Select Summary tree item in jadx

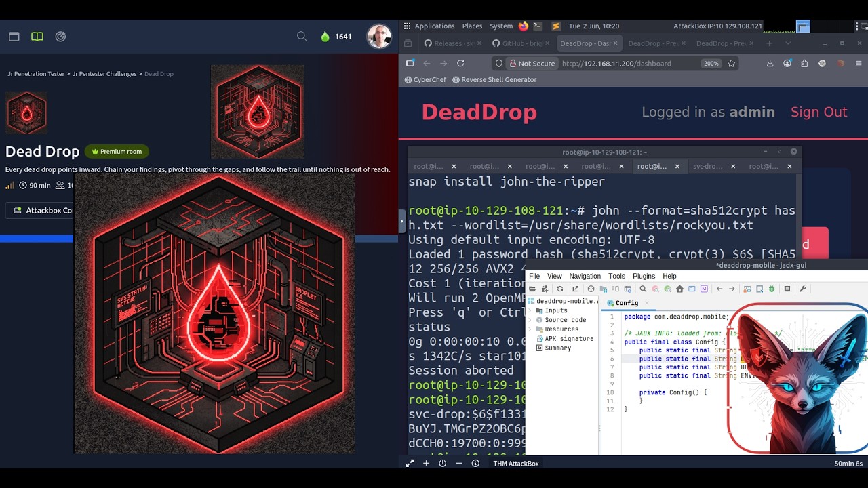pyautogui.click(x=552, y=348)
